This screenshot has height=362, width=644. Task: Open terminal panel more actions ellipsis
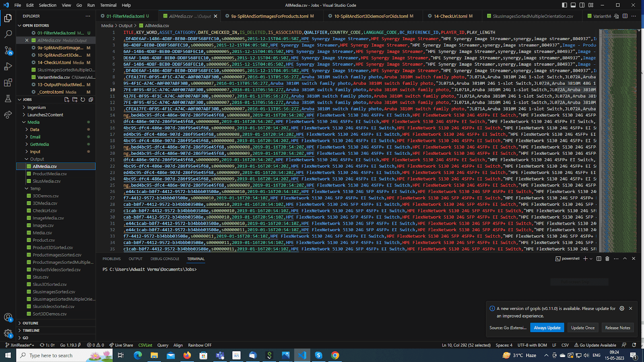[616, 259]
